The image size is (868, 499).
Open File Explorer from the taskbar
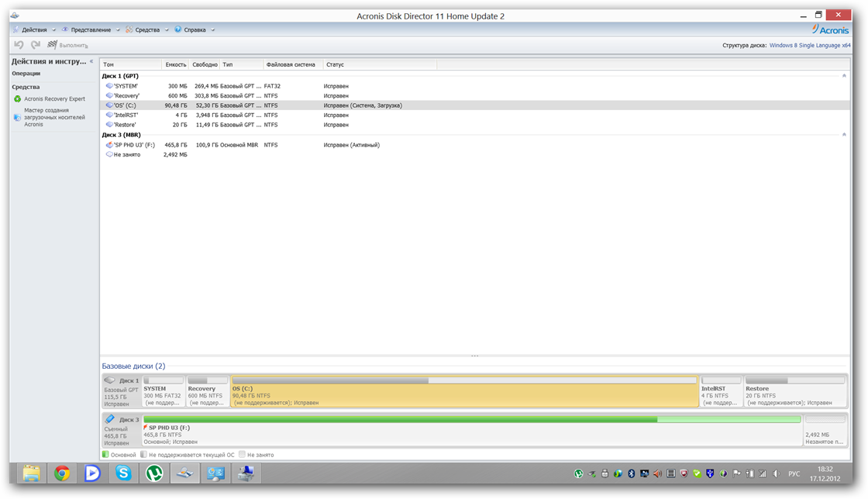point(32,473)
